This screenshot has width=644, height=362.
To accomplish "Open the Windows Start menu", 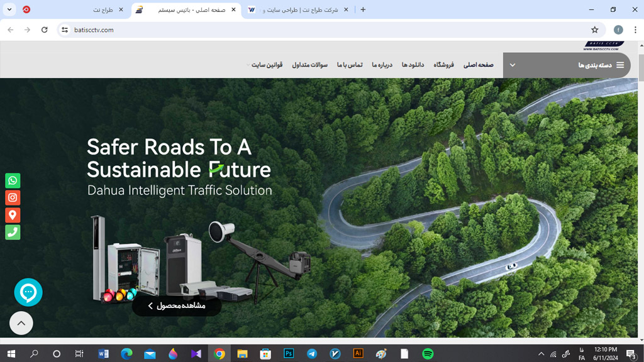I will tap(11, 354).
